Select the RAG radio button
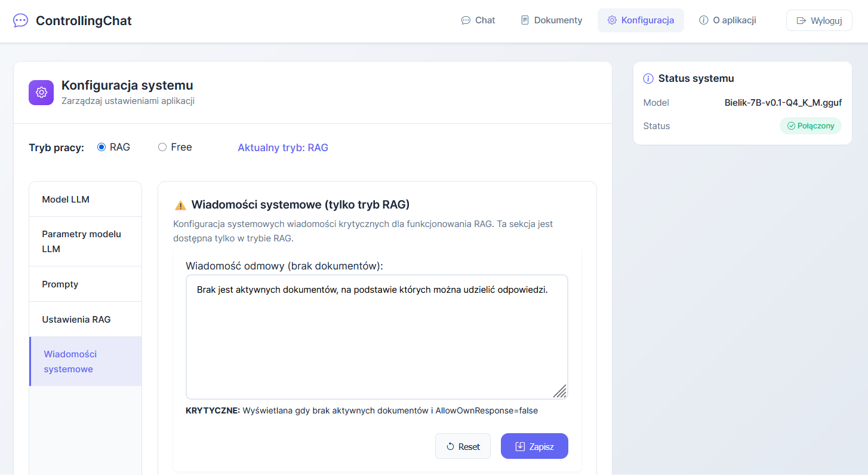This screenshot has height=475, width=868. point(101,147)
